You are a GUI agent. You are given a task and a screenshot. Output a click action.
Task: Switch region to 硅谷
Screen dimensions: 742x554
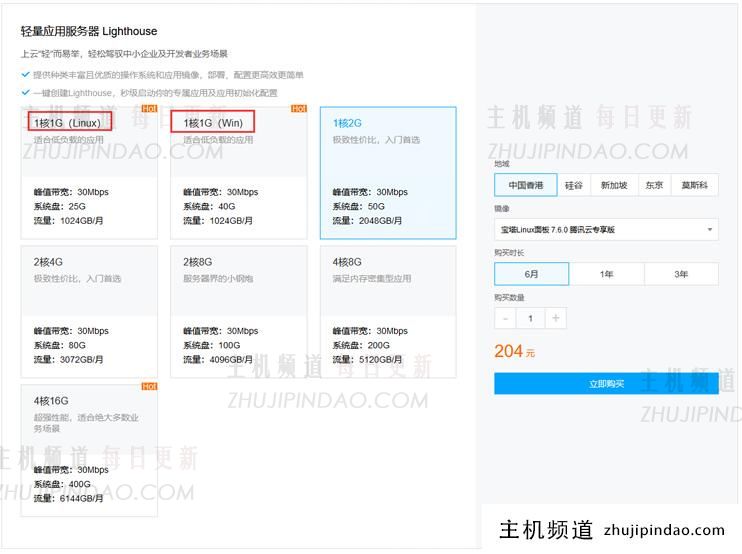click(574, 185)
